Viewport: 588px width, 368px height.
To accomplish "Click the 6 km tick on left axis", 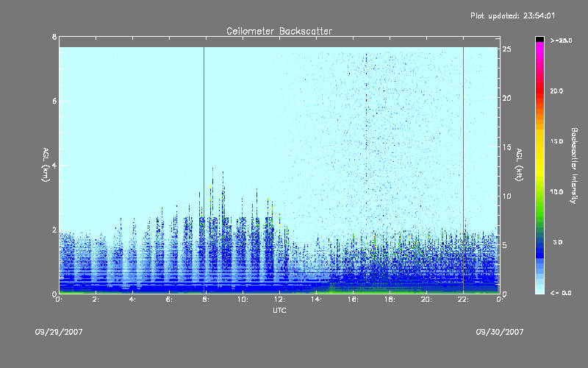I will pyautogui.click(x=54, y=101).
